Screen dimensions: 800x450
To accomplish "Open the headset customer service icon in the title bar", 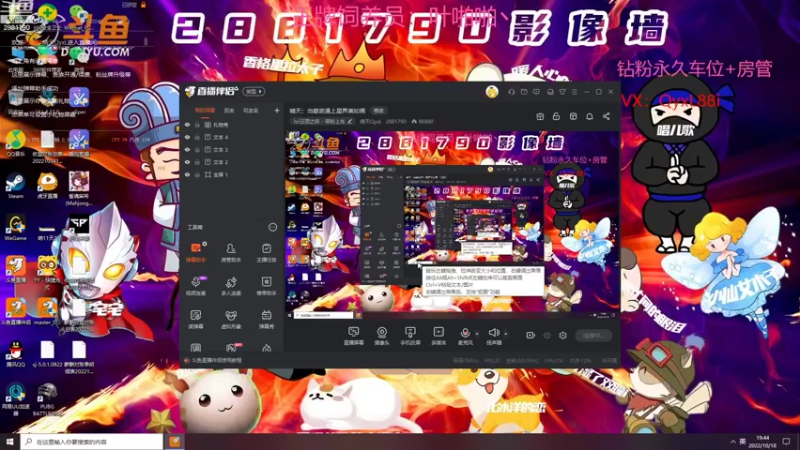I will click(x=511, y=92).
